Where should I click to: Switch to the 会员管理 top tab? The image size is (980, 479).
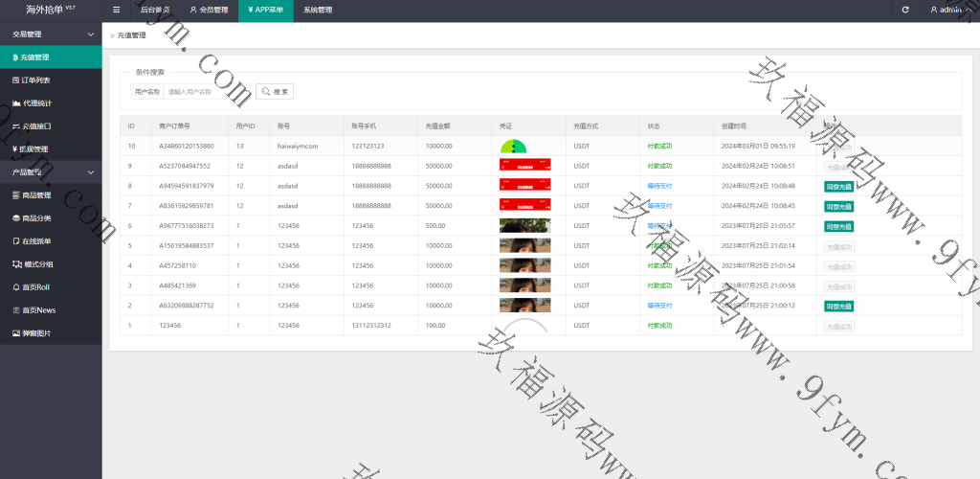click(x=209, y=10)
